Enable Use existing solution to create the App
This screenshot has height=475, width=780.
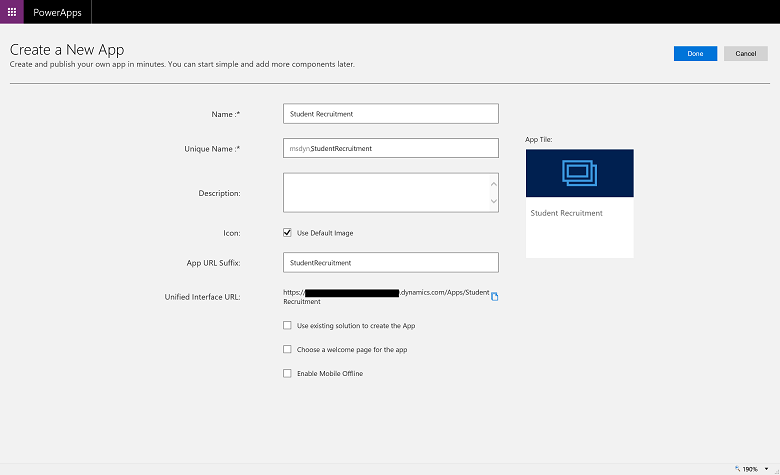[288, 326]
